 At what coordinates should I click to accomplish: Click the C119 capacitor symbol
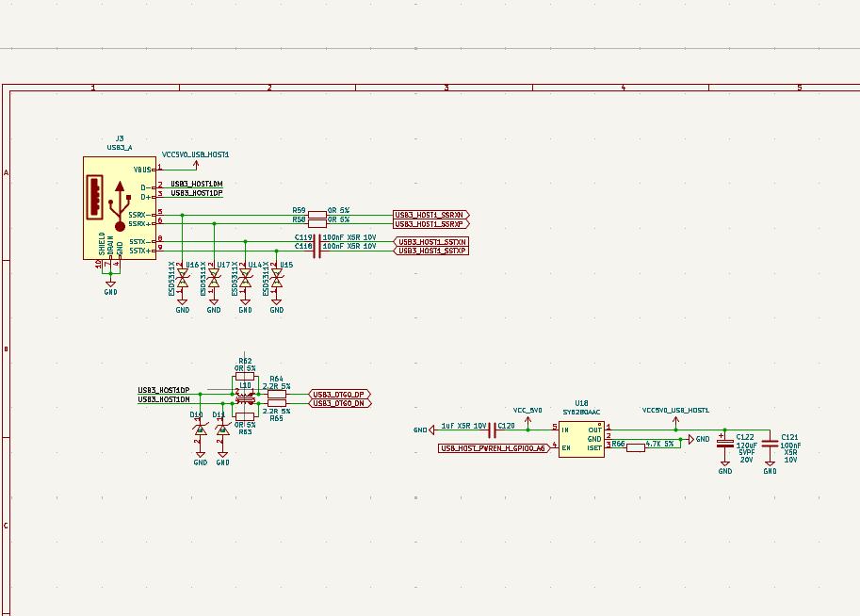click(316, 242)
